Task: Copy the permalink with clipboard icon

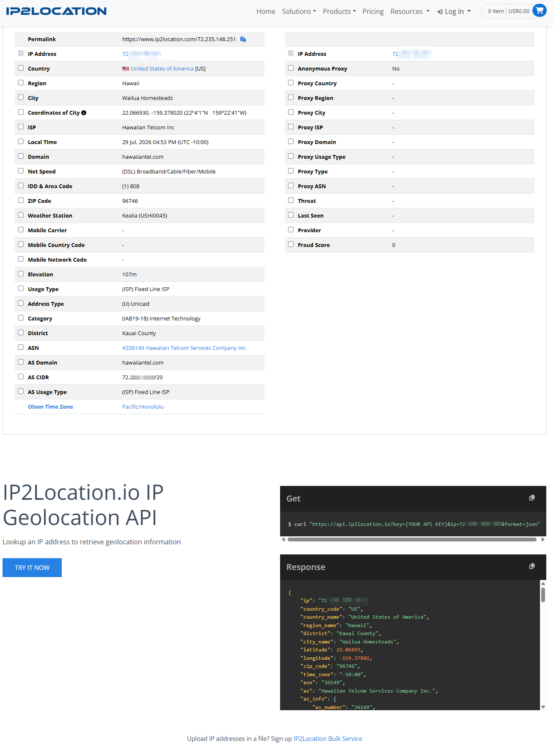Action: tap(243, 39)
